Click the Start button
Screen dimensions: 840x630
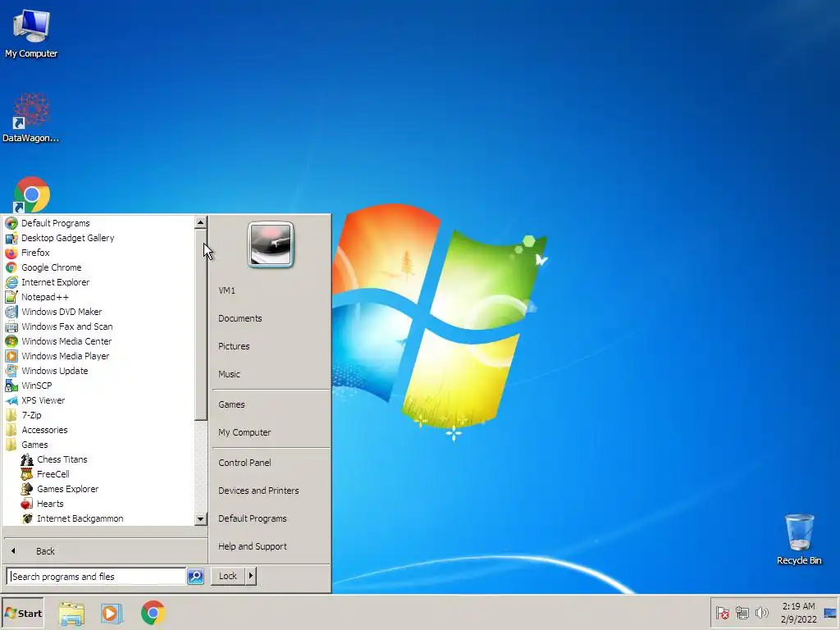tap(22, 614)
